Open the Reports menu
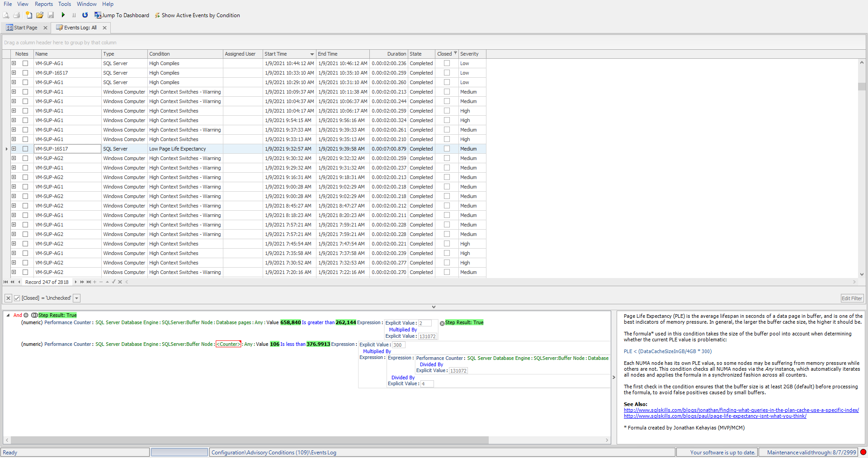Image resolution: width=868 pixels, height=458 pixels. pyautogui.click(x=44, y=4)
